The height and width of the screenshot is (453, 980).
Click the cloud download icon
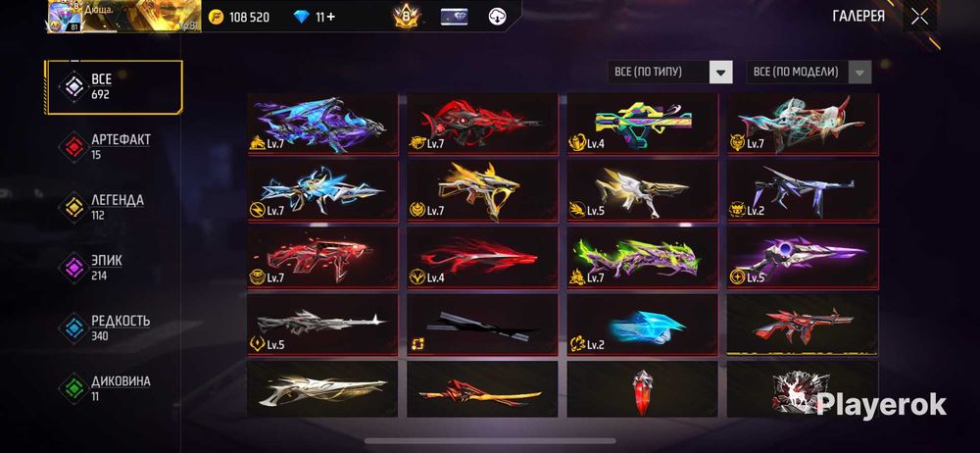click(498, 17)
